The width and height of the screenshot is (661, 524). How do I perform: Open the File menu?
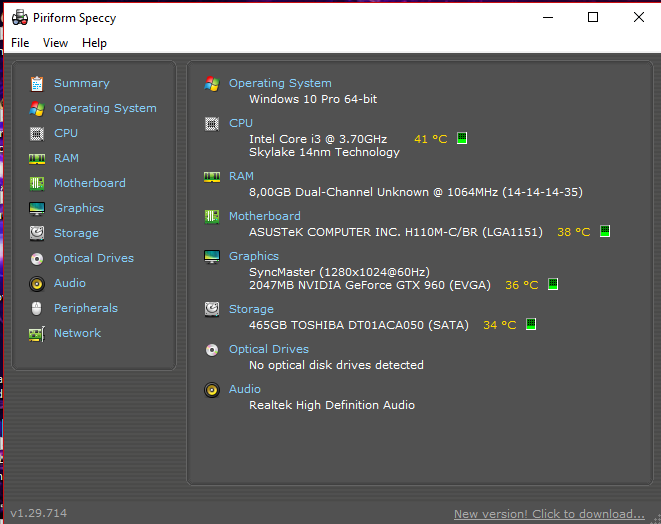pos(20,43)
